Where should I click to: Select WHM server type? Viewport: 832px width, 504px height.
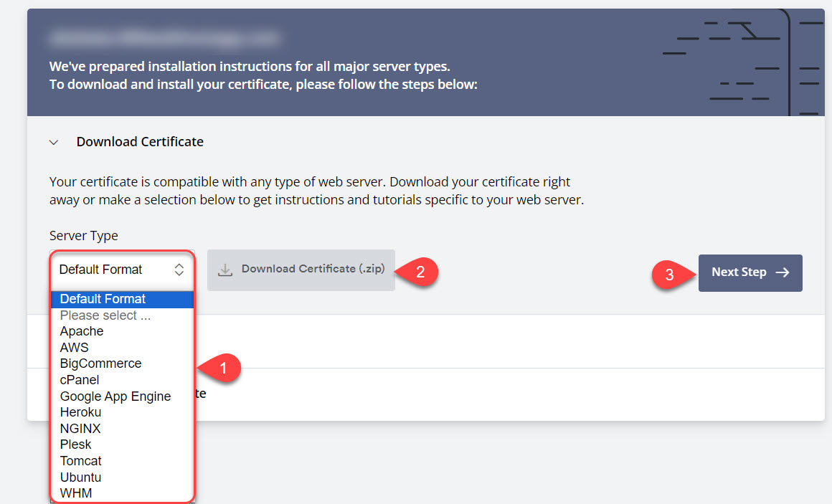pyautogui.click(x=76, y=493)
